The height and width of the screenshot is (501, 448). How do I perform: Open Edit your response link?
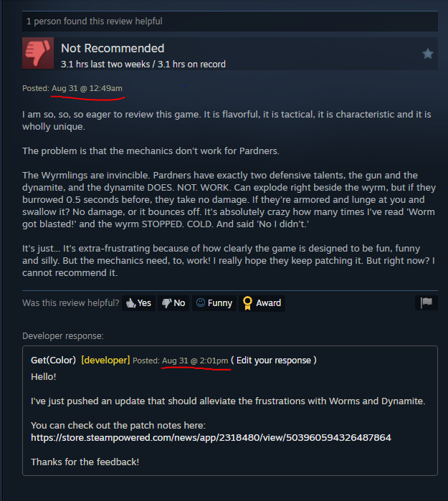tap(274, 361)
